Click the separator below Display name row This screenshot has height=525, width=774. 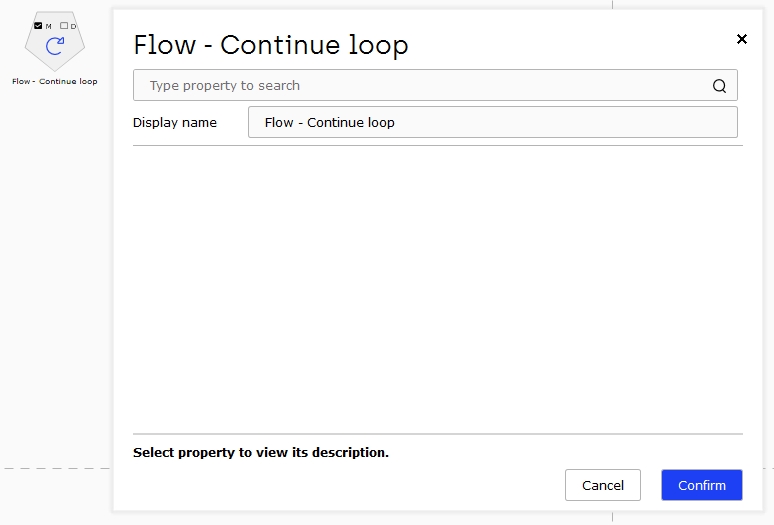[438, 146]
